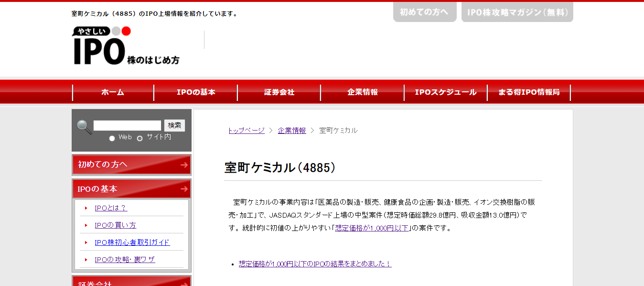The height and width of the screenshot is (286, 644).
Task: Go to 証券会社 in the navigation bar
Action: [279, 92]
